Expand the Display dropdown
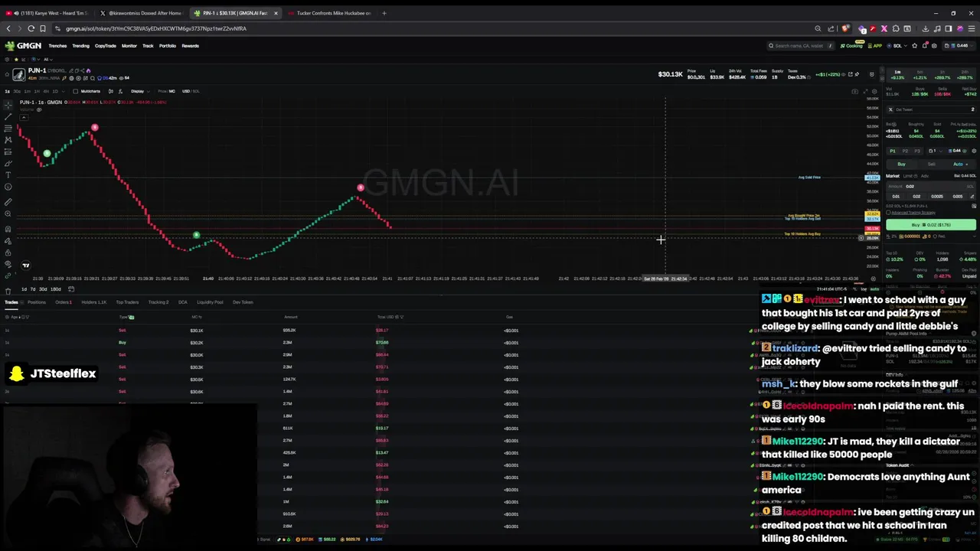The width and height of the screenshot is (980, 551). 139,91
